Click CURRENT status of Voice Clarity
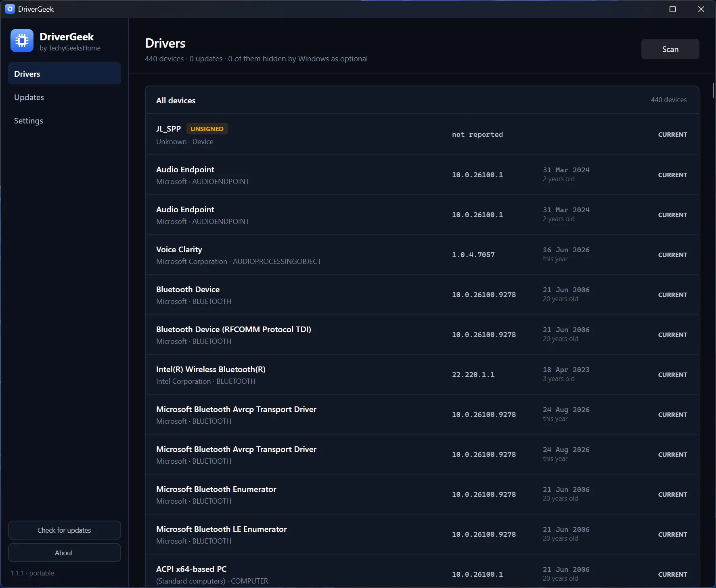The width and height of the screenshot is (716, 588). 672,255
